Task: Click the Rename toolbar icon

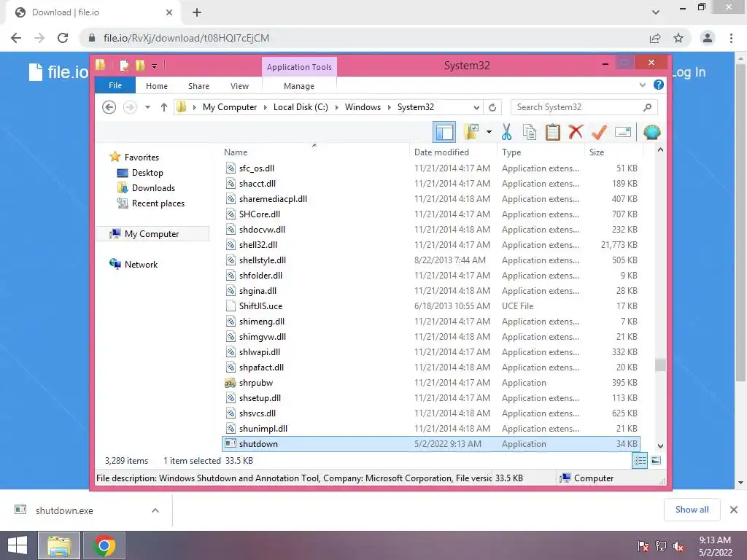Action: pos(623,132)
